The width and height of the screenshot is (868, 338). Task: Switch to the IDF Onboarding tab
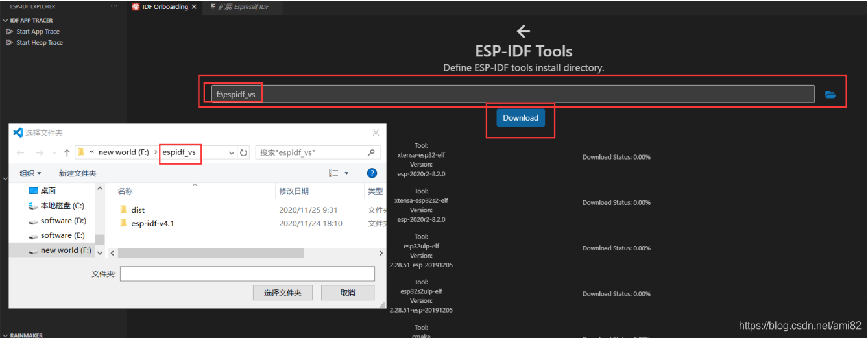click(x=165, y=6)
